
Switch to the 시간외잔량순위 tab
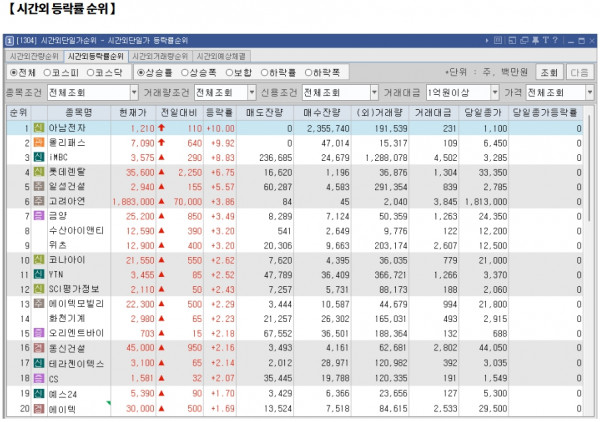coord(34,56)
